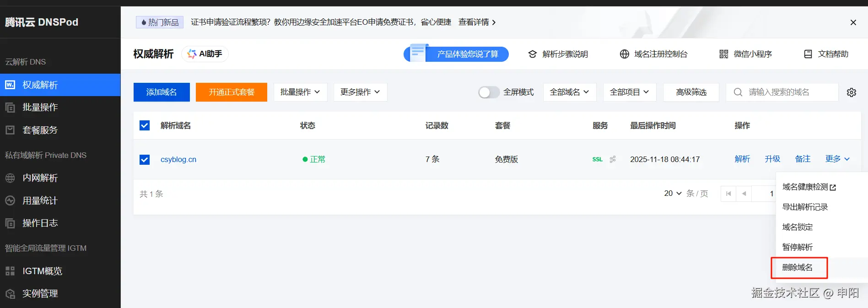Viewport: 868px width, 308px height.
Task: Click the 批量操作 sidebar icon
Action: 10,108
